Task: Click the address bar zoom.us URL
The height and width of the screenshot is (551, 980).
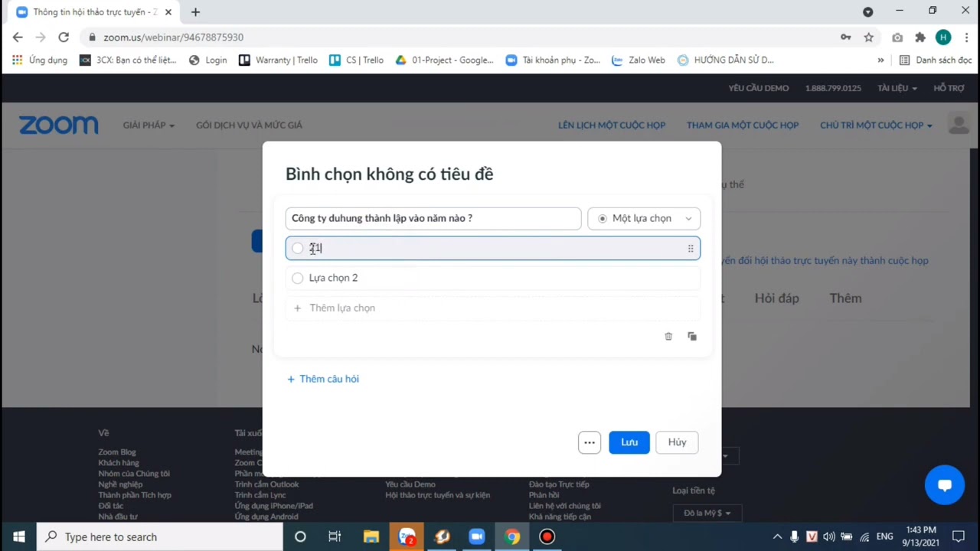Action: tap(174, 37)
